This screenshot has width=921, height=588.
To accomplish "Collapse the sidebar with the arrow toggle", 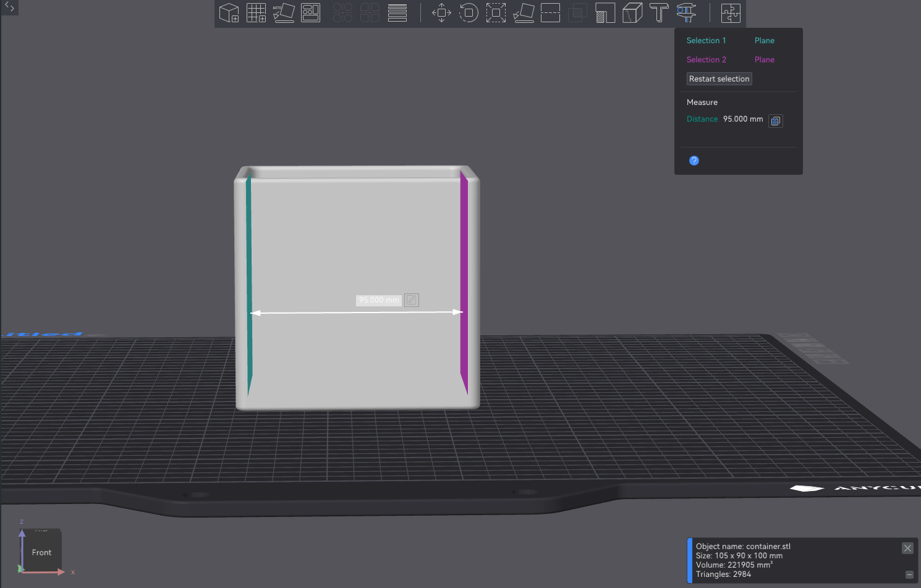I will point(9,7).
